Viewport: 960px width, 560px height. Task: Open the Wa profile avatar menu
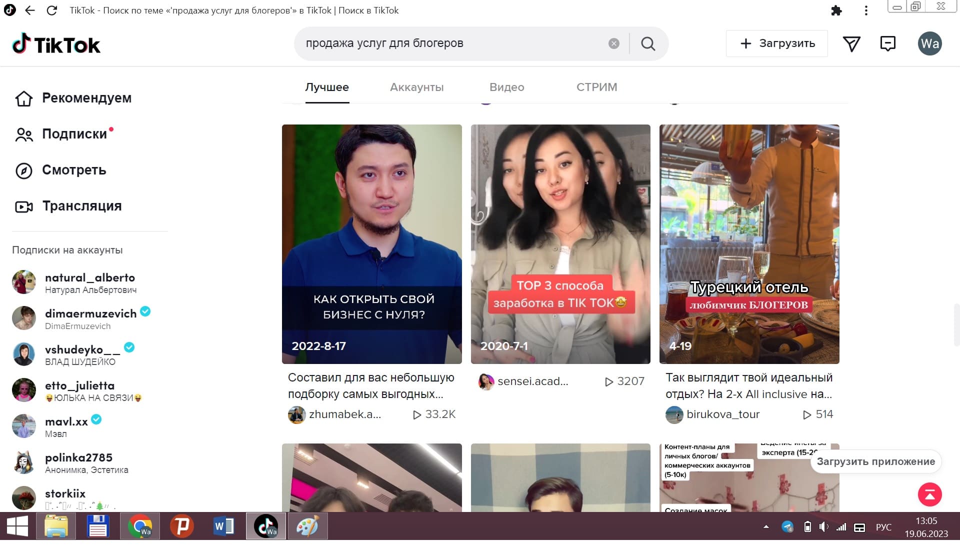[930, 43]
